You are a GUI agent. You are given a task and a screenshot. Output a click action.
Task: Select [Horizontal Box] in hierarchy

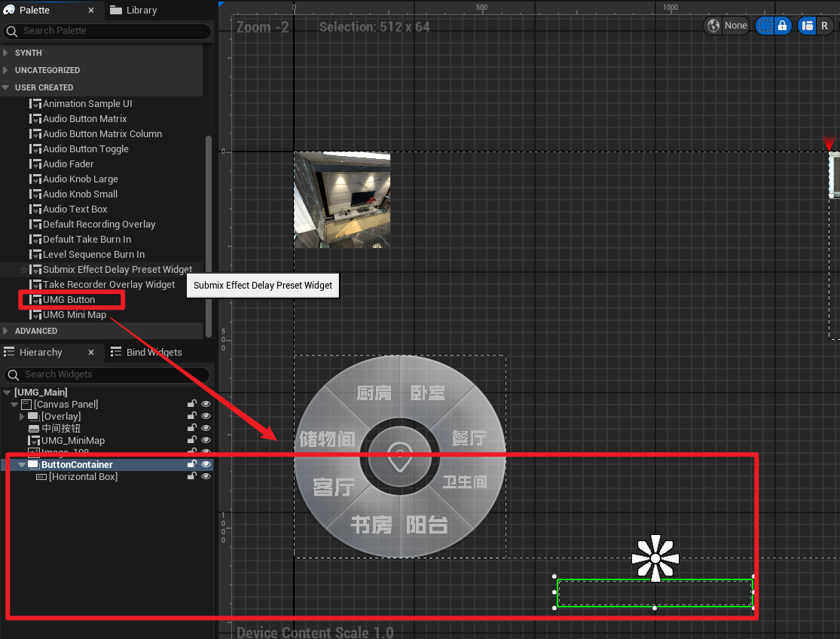point(83,477)
